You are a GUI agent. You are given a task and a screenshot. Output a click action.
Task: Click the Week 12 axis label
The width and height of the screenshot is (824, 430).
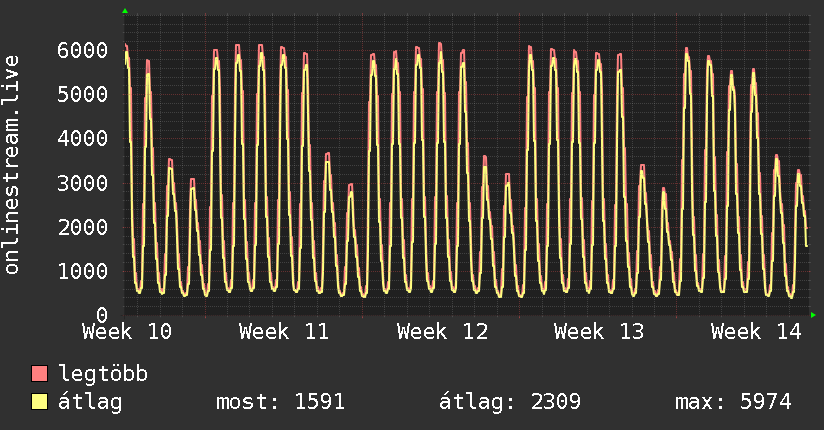point(442,332)
